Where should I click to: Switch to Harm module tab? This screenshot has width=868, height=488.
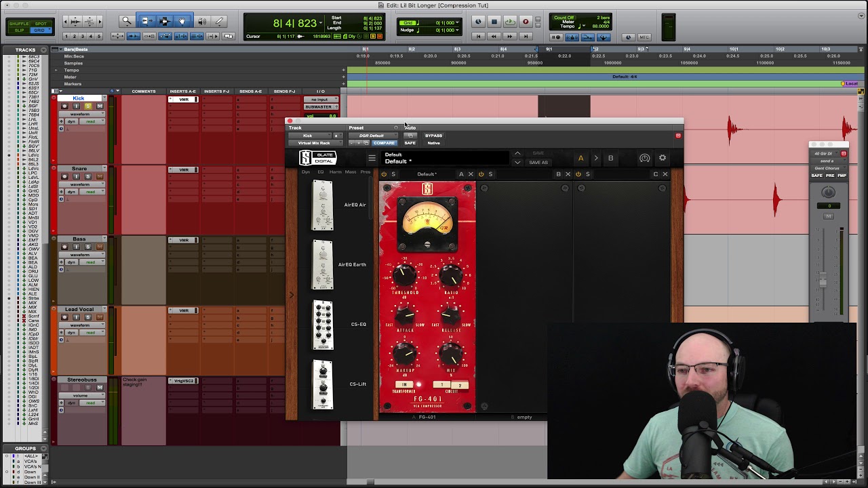[x=335, y=172]
